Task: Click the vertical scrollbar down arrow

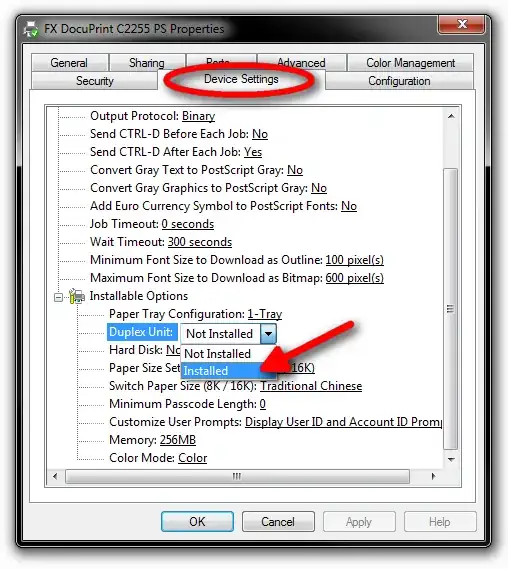Action: click(451, 459)
